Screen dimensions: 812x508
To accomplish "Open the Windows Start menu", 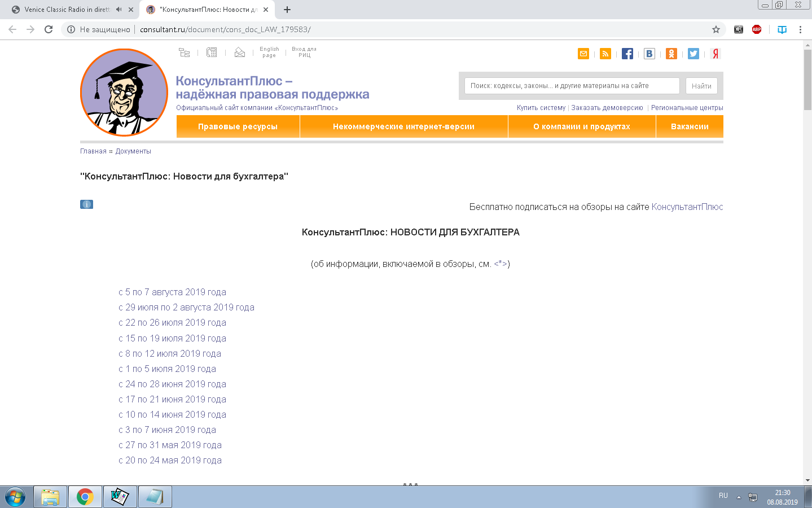I will 15,497.
